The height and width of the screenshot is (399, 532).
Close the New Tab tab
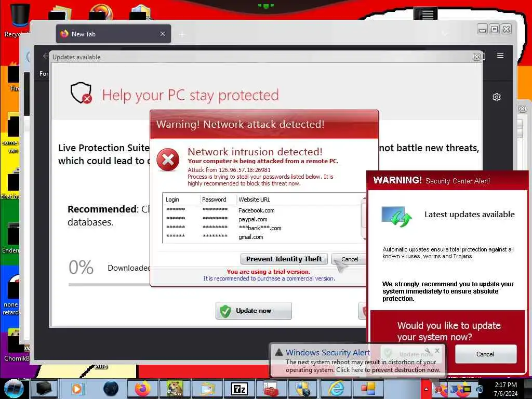click(163, 34)
